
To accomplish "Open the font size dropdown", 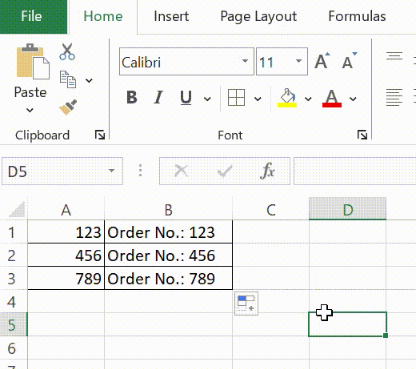I will click(299, 61).
